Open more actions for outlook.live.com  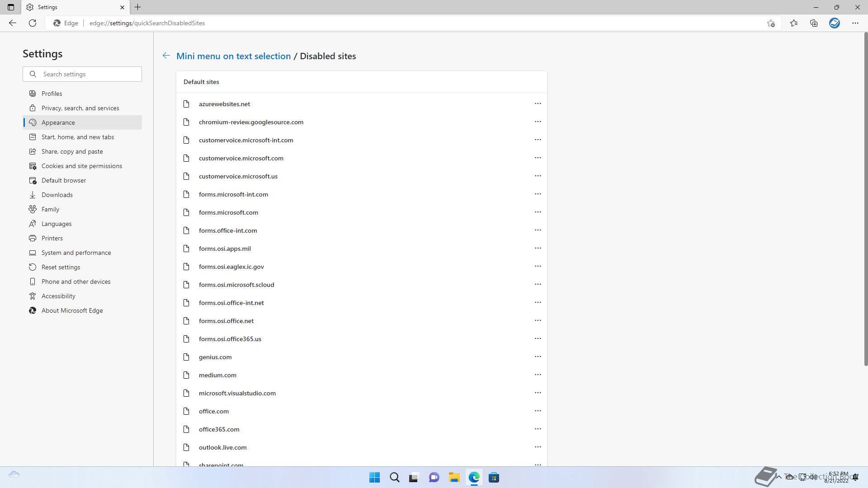[538, 447]
